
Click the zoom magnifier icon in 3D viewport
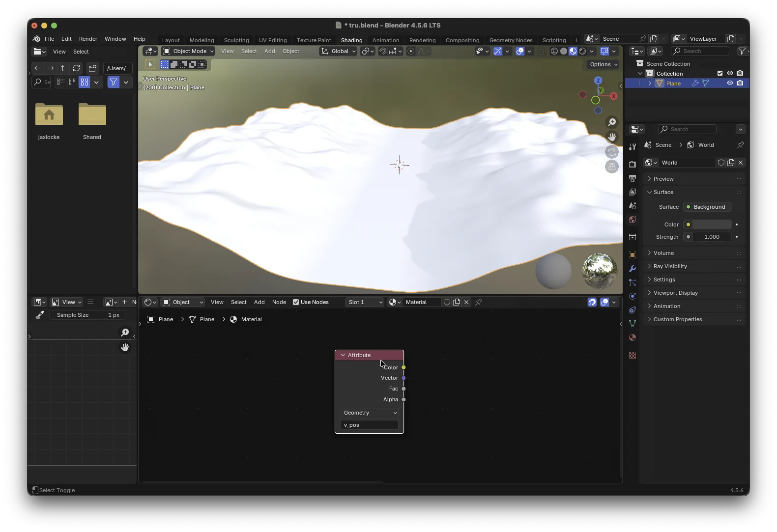[x=612, y=122]
